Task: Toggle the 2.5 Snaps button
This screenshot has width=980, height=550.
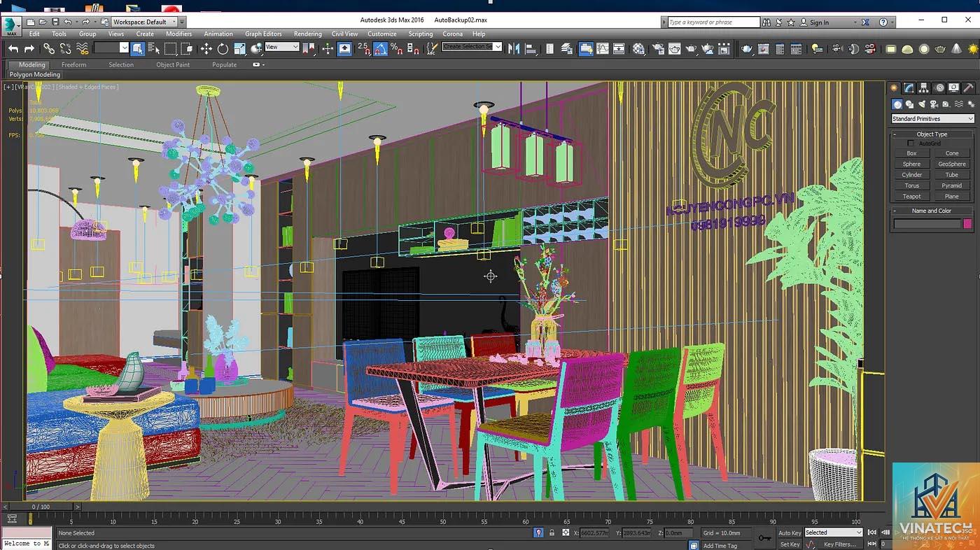Action: tap(364, 48)
